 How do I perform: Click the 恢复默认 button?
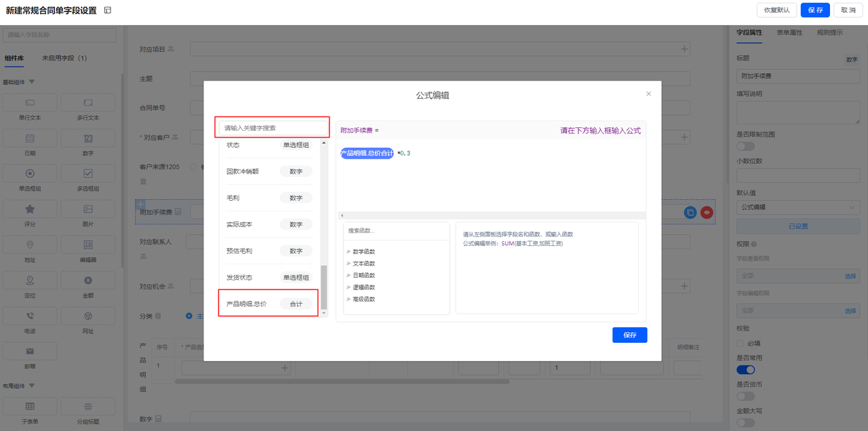[x=776, y=10]
